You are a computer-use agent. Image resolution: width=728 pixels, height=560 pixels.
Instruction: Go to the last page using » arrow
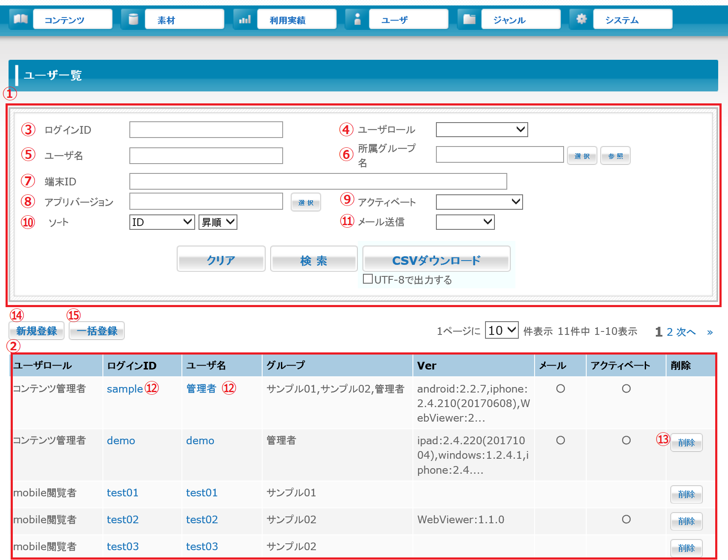click(710, 332)
